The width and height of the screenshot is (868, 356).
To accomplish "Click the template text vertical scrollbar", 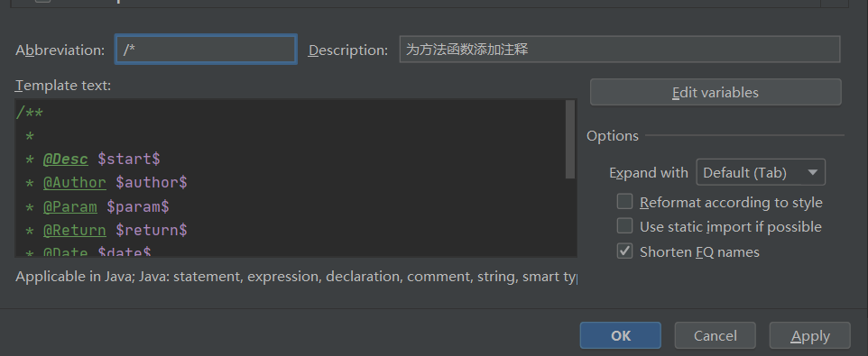I will pos(570,140).
